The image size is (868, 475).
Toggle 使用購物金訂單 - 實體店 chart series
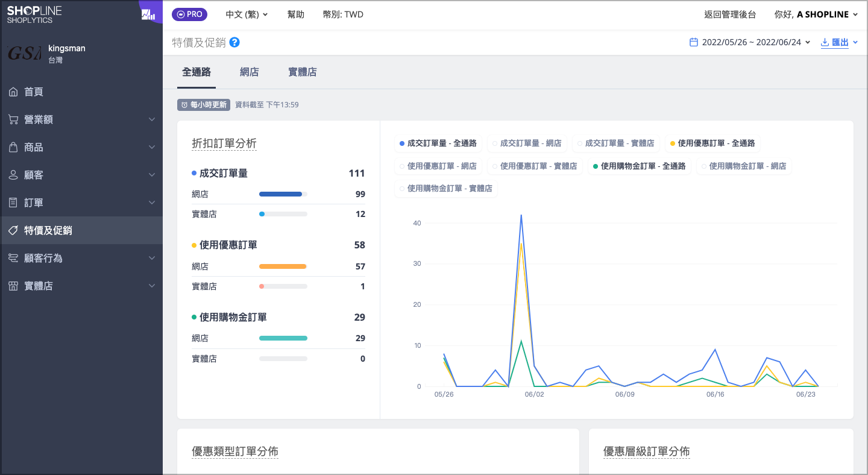click(446, 188)
